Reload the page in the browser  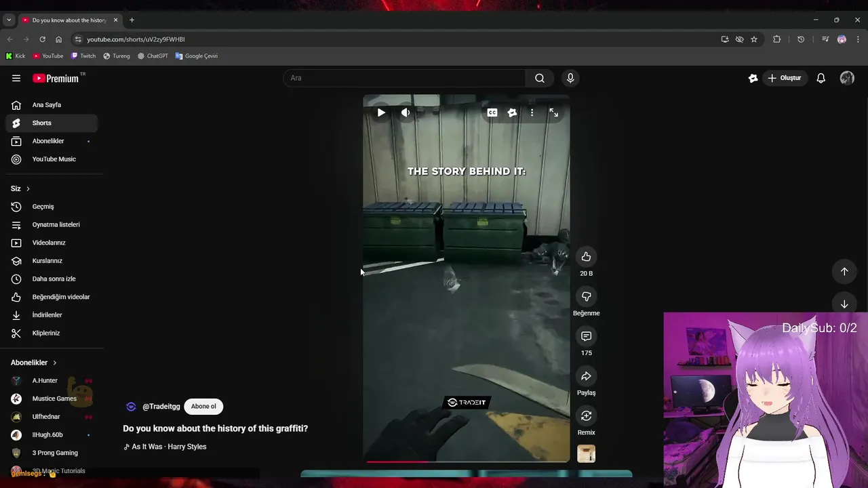tap(42, 39)
